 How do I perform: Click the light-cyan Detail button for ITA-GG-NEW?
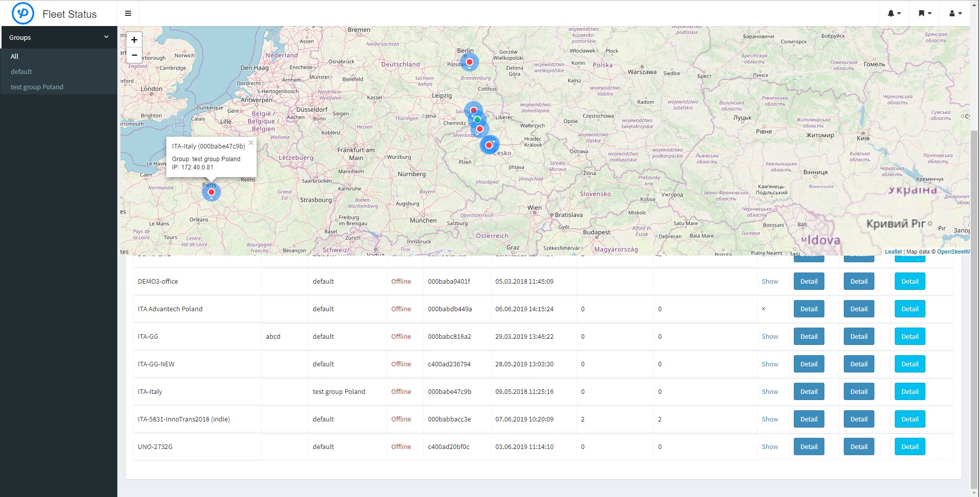click(x=910, y=364)
